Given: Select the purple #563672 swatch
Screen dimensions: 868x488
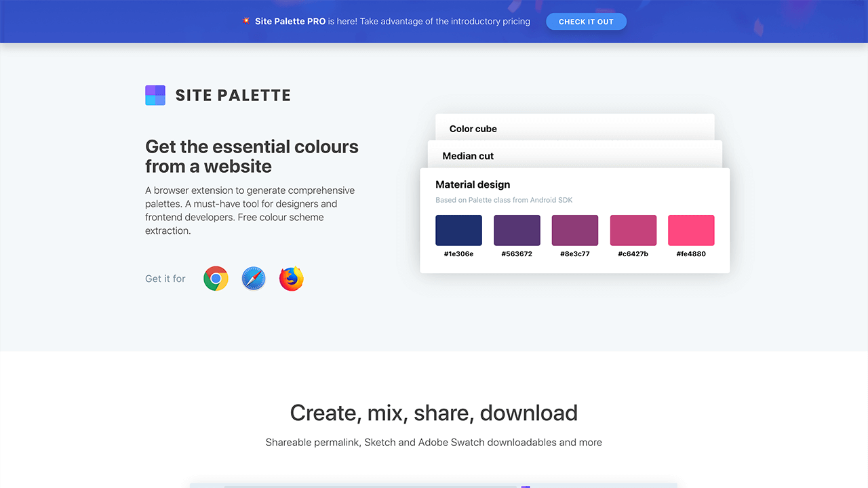Looking at the screenshot, I should (x=517, y=230).
